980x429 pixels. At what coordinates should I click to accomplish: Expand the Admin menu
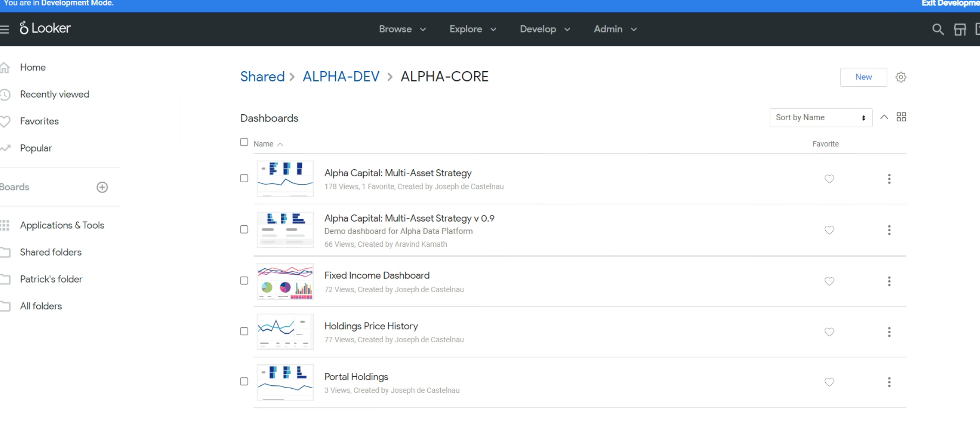tap(615, 29)
